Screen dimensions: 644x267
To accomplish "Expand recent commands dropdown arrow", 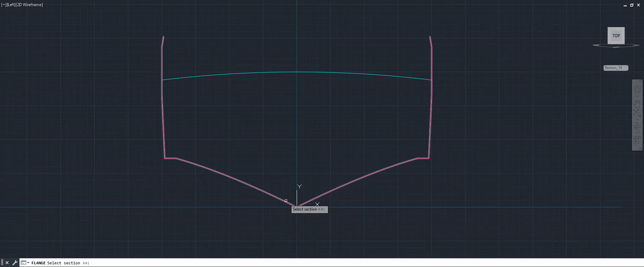I will click(28, 262).
